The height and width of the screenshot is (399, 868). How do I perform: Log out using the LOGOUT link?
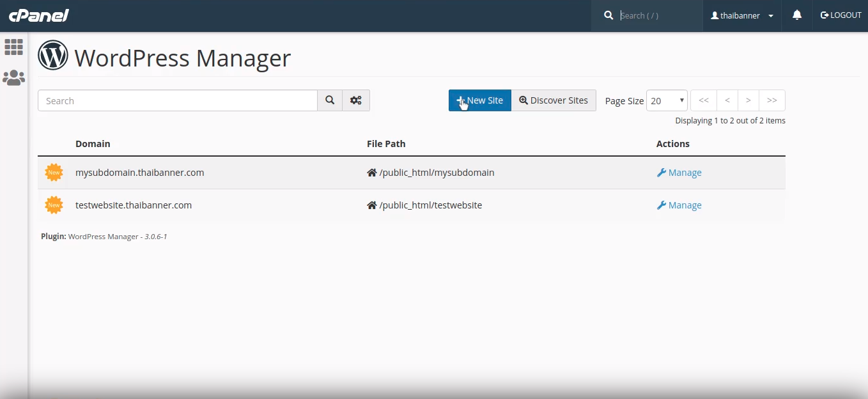click(841, 15)
